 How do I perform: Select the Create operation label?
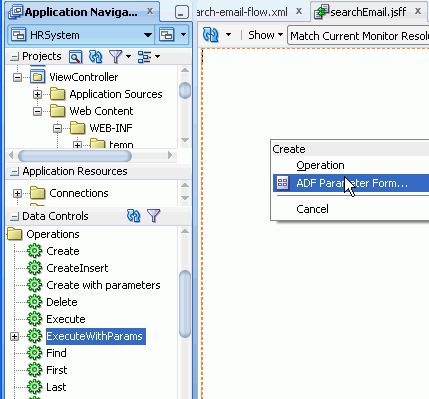coord(63,251)
